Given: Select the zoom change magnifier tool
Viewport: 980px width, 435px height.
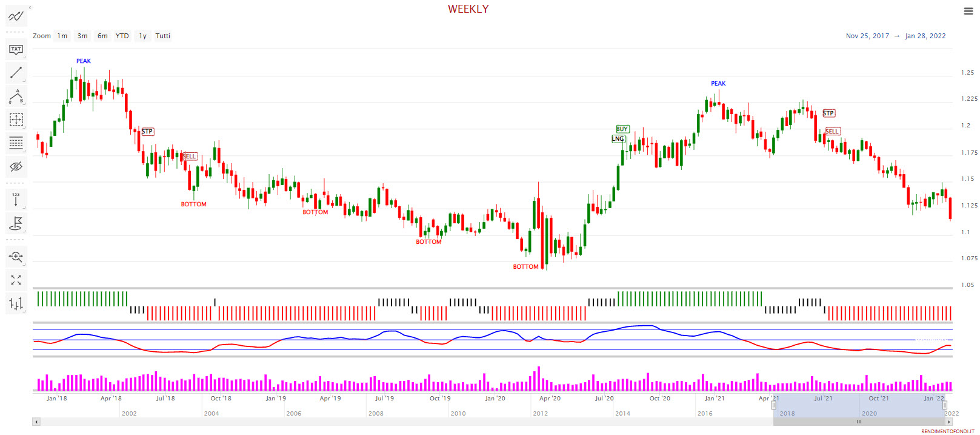Looking at the screenshot, I should point(16,256).
